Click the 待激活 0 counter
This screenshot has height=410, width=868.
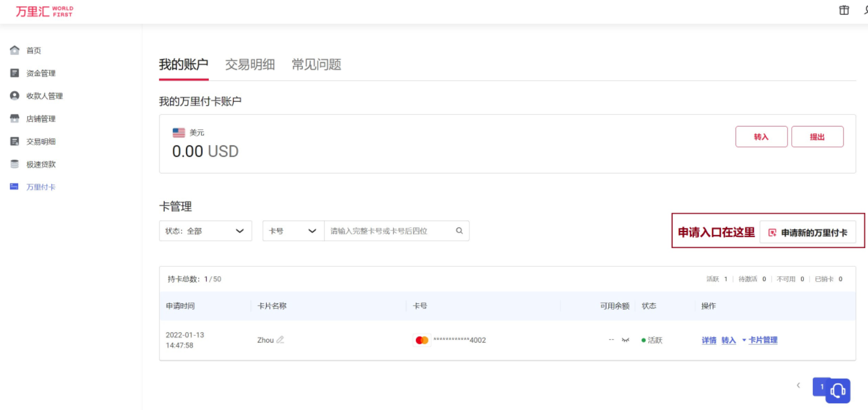coord(753,279)
